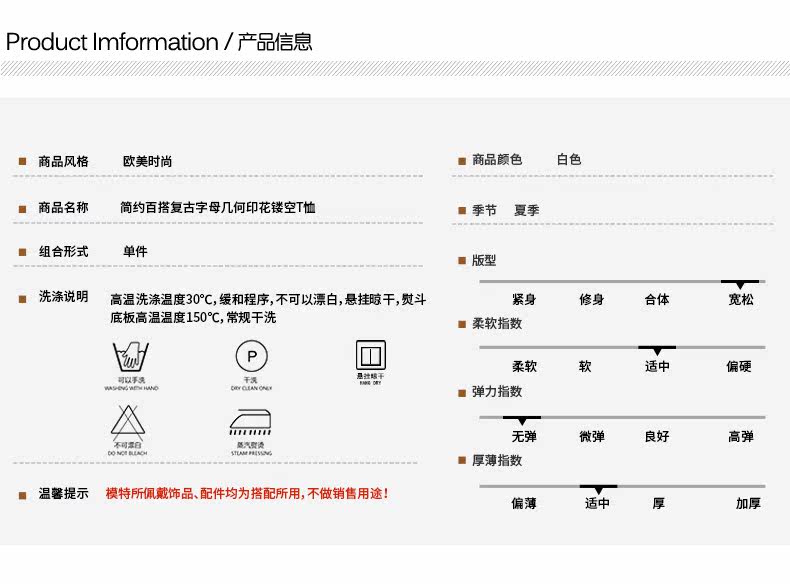790x584 pixels.
Task: Click the do not bleach triangle icon
Action: [128, 422]
